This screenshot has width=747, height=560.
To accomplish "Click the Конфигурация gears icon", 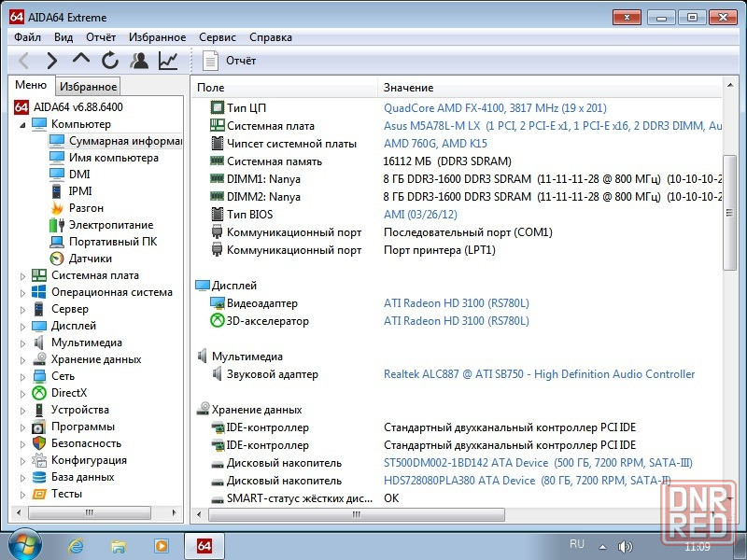I will [39, 460].
